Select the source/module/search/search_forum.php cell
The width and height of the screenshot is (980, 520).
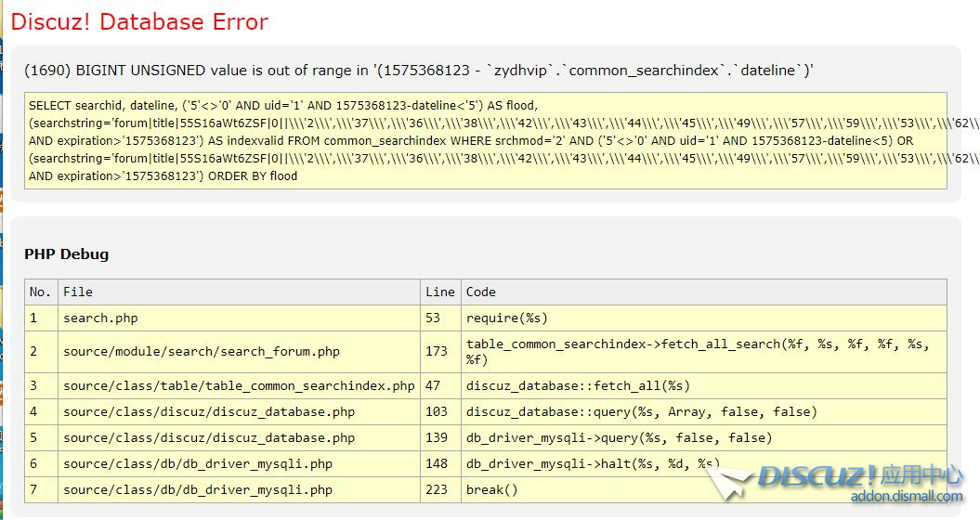coord(240,352)
